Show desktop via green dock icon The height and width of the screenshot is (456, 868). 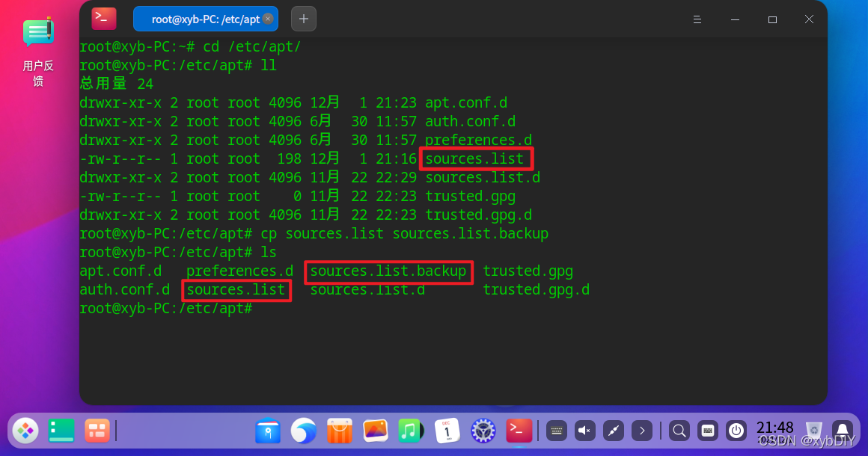[x=61, y=431]
